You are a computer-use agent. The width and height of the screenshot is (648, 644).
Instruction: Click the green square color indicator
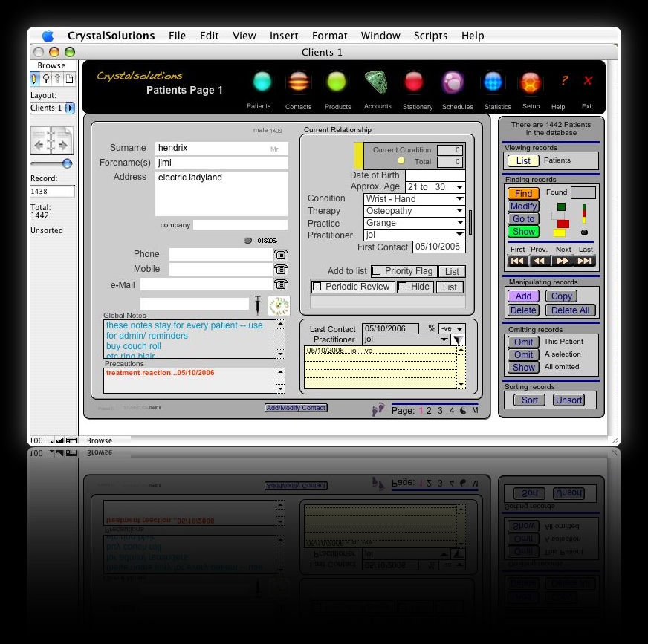pyautogui.click(x=561, y=207)
